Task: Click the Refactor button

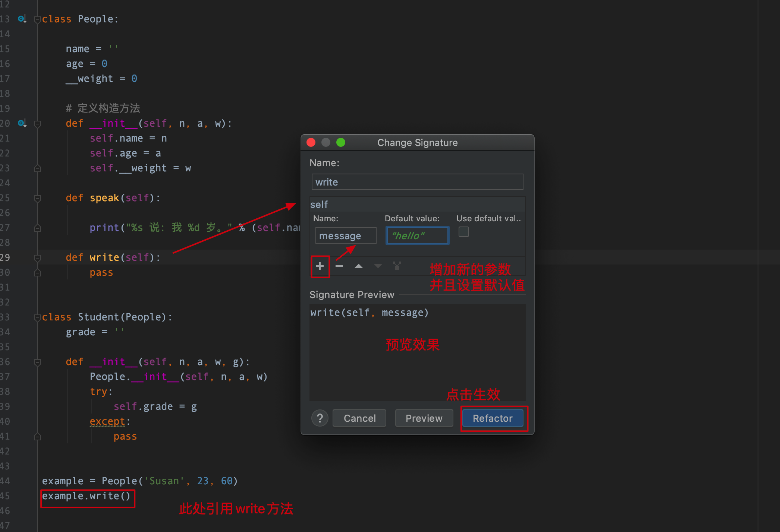Action: (493, 418)
